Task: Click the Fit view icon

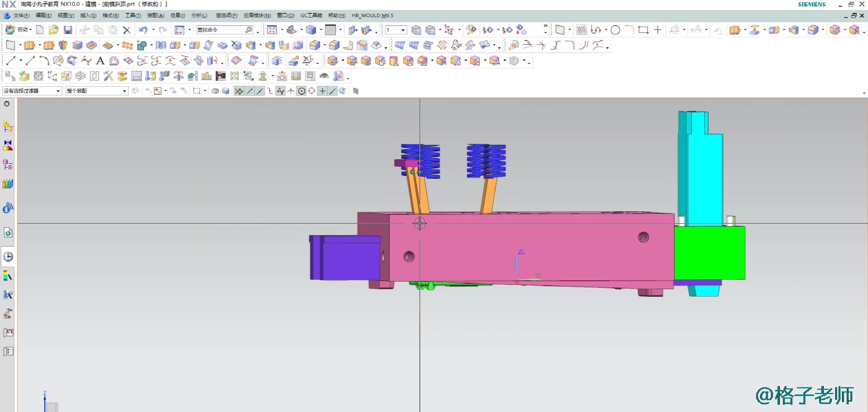Action: click(x=272, y=30)
